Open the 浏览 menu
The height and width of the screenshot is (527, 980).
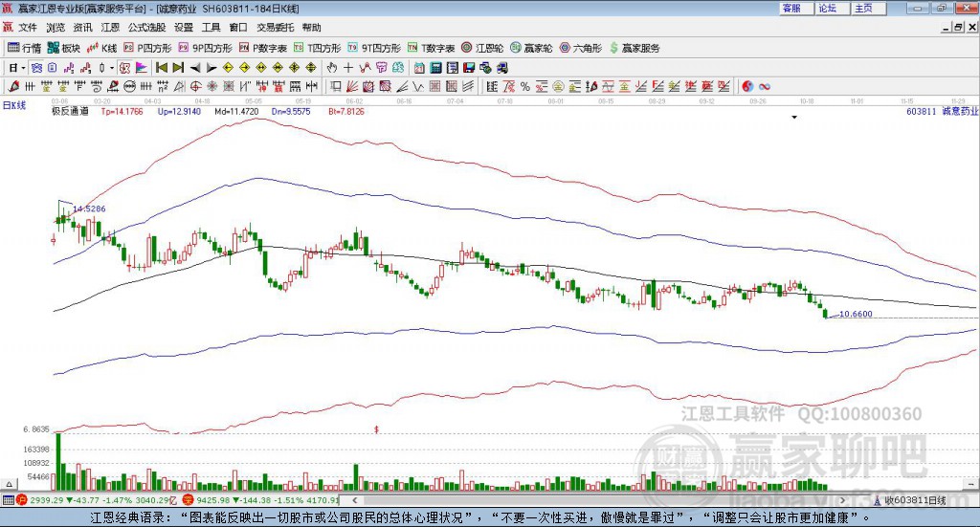55,28
